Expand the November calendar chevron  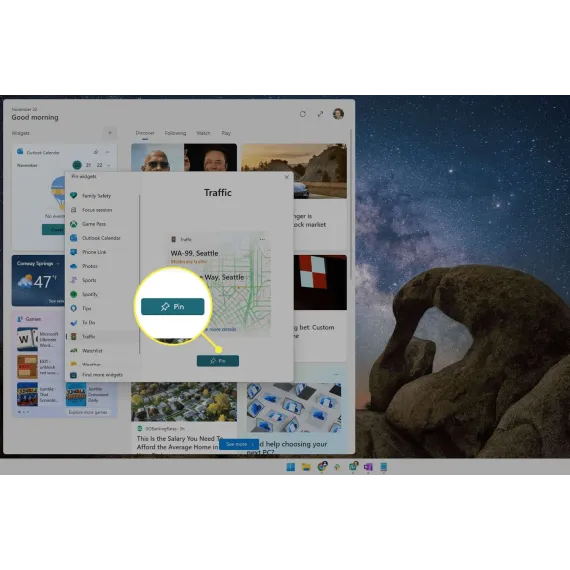click(108, 165)
